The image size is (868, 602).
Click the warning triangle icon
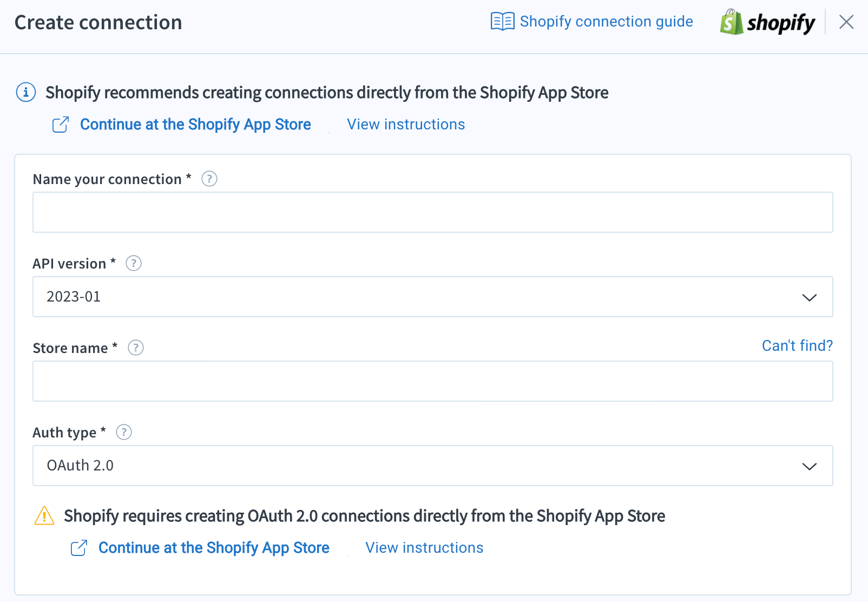pos(44,516)
